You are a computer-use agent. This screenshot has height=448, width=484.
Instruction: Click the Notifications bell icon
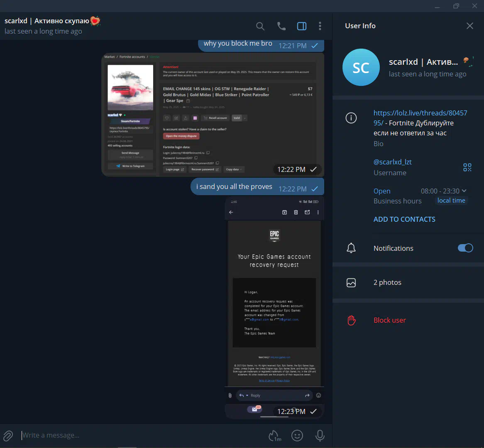tap(351, 248)
